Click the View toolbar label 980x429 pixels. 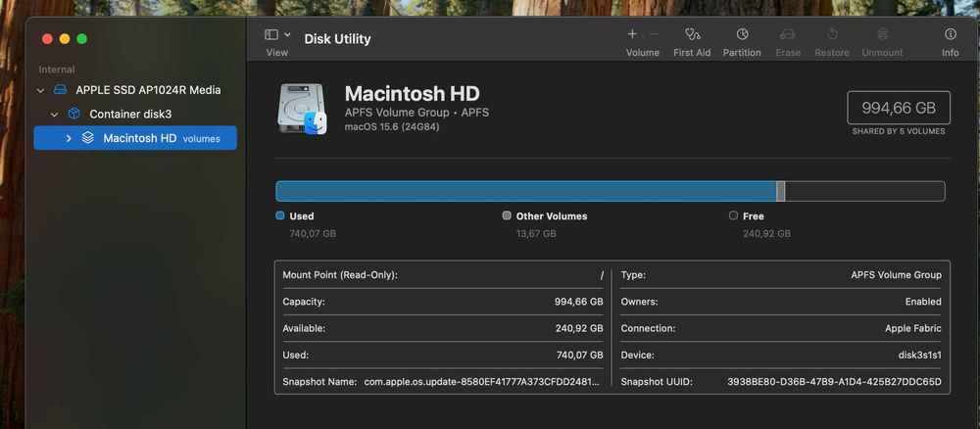click(277, 53)
